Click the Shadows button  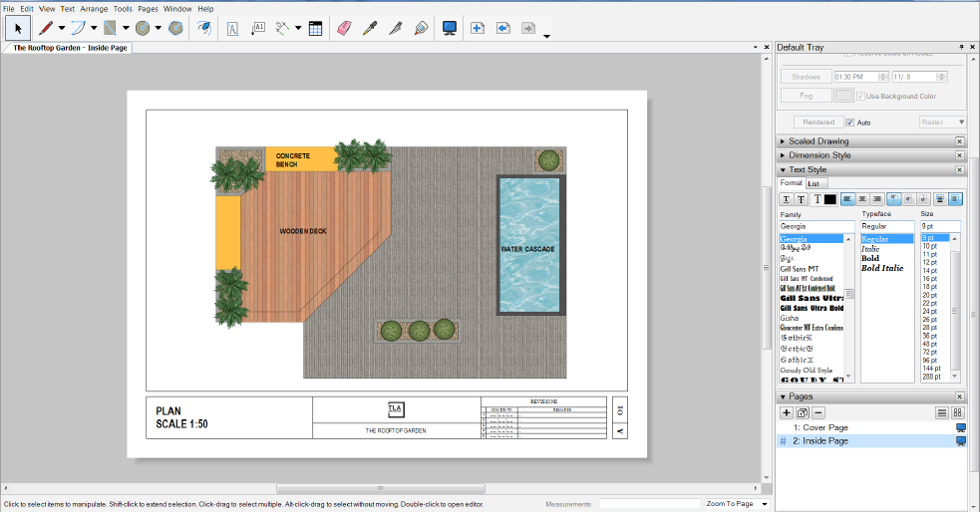pyautogui.click(x=807, y=77)
